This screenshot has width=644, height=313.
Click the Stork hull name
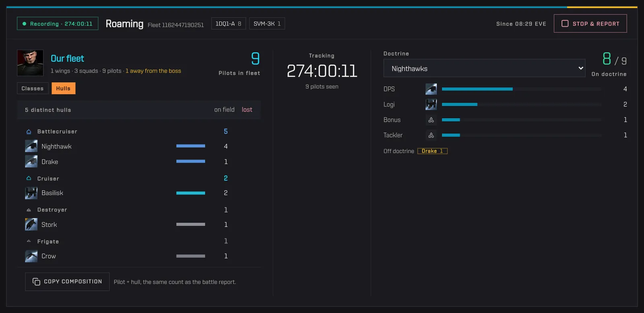pyautogui.click(x=49, y=224)
